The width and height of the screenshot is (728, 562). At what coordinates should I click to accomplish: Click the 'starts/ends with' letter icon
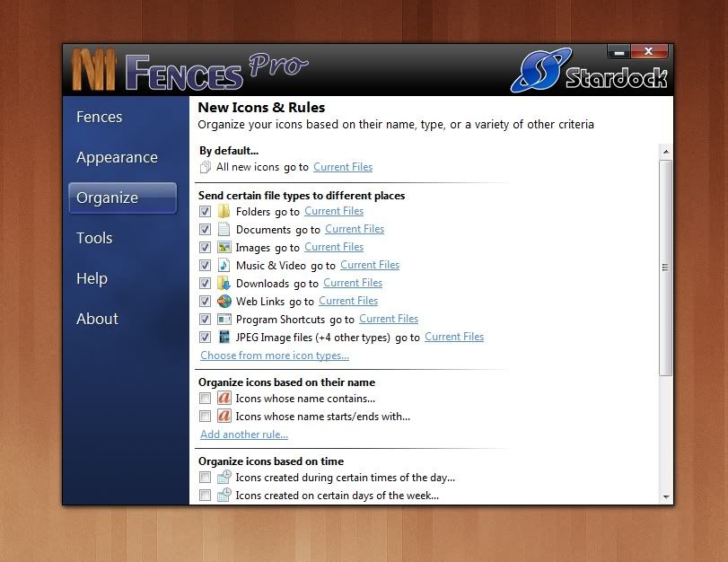point(224,416)
